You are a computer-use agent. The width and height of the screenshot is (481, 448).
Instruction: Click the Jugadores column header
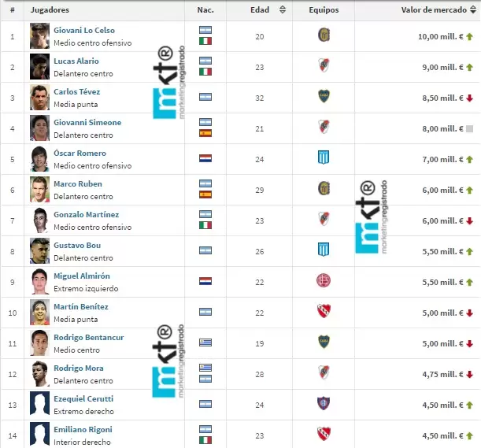click(x=50, y=10)
